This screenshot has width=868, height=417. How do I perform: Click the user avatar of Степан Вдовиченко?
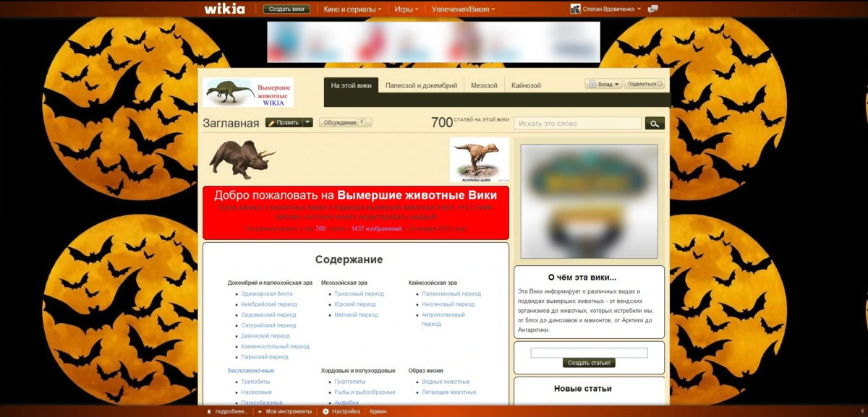[577, 9]
